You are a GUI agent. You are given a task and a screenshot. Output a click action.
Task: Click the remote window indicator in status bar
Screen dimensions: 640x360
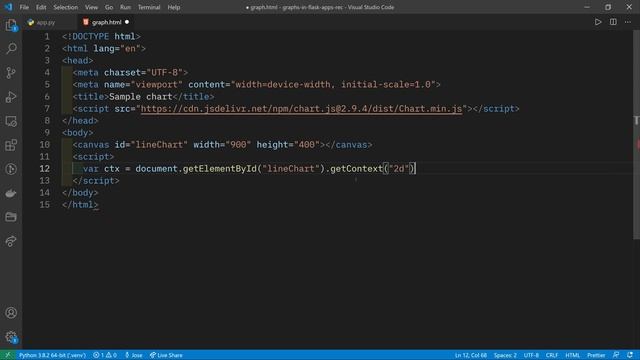[x=7, y=355]
